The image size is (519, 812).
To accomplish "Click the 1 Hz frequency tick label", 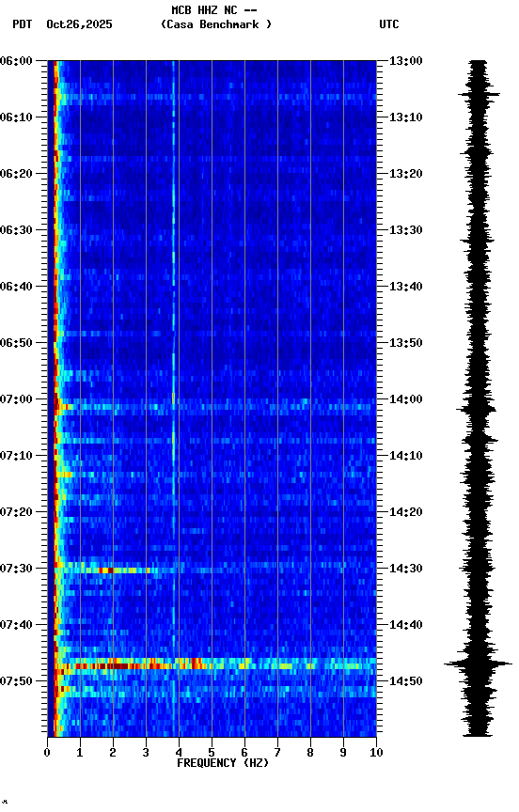I will (x=80, y=753).
